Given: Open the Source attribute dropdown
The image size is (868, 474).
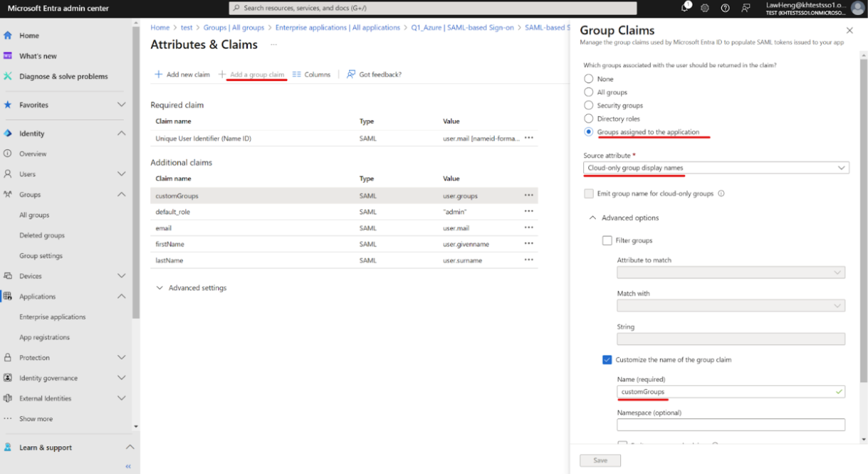Looking at the screenshot, I should click(716, 168).
